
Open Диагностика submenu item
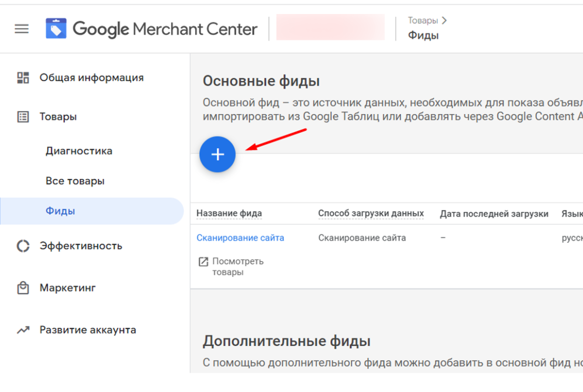click(79, 151)
